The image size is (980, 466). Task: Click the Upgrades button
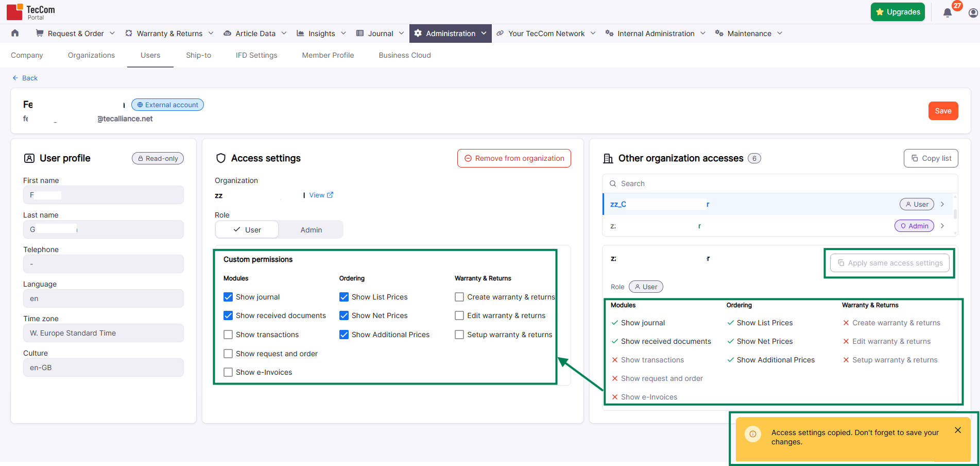(898, 12)
